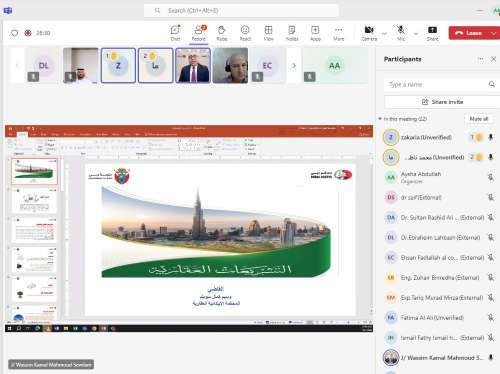Select Dr.Ebraheim Lahbash in participant list

coord(439,237)
